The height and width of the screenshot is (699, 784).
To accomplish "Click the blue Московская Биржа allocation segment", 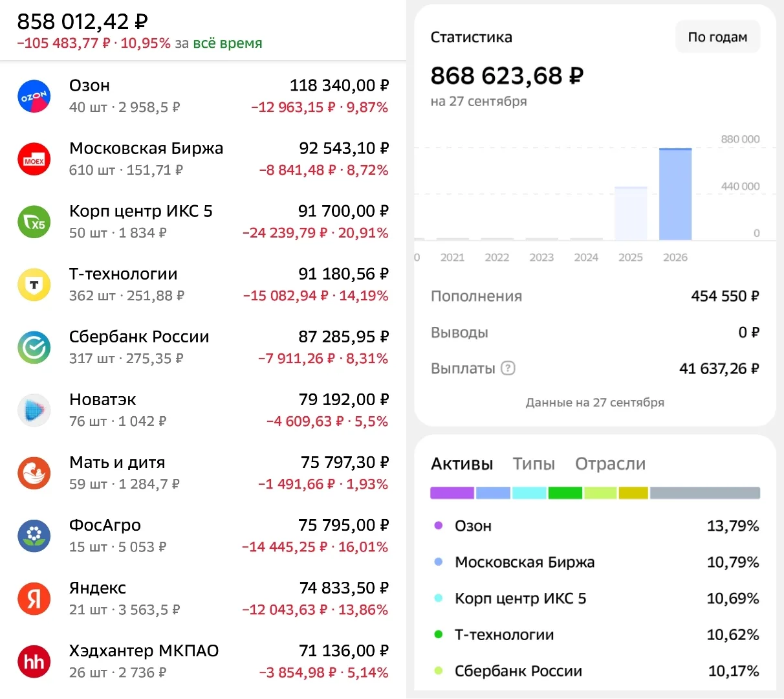I will 493,493.
